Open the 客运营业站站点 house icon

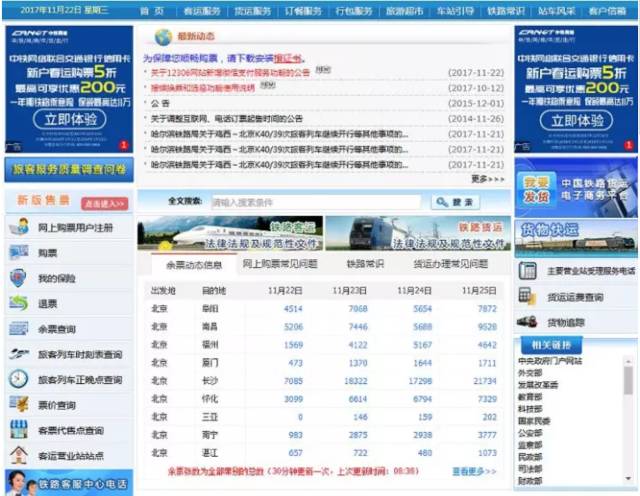coord(19,455)
